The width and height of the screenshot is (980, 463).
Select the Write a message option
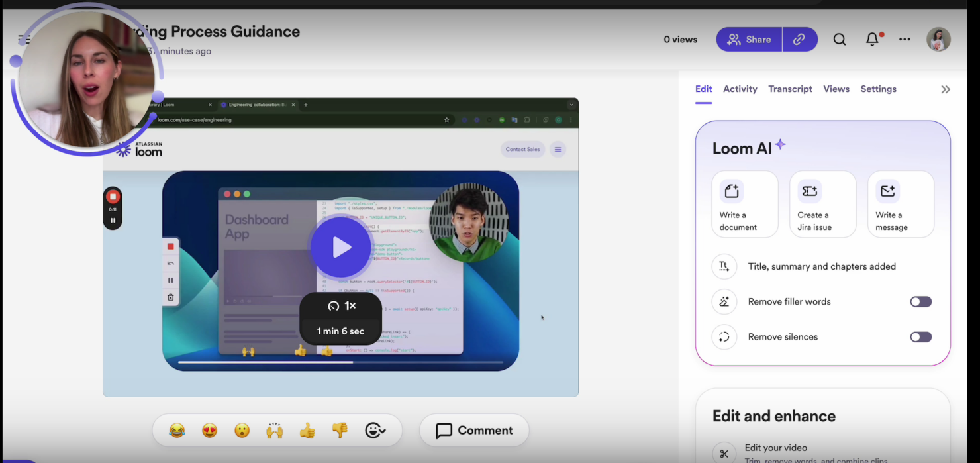pos(901,204)
